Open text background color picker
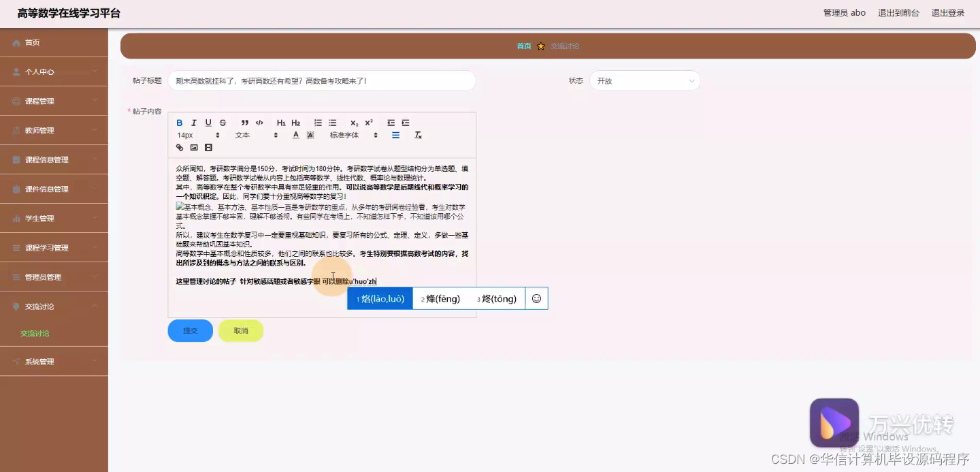The height and width of the screenshot is (472, 980). tap(310, 135)
